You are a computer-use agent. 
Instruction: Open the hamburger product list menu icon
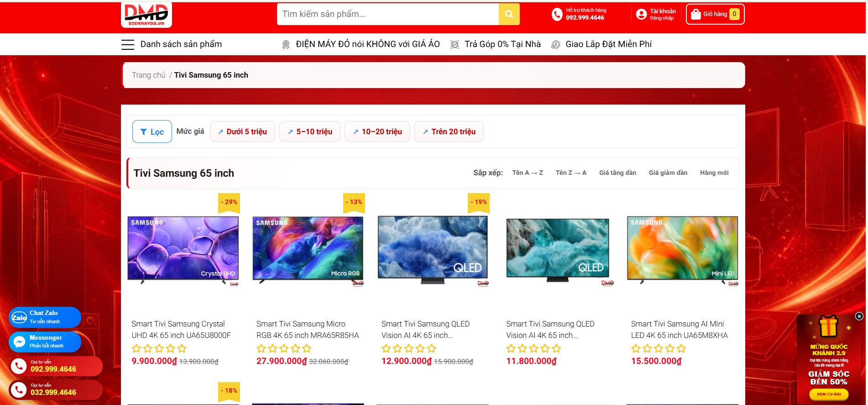[128, 44]
